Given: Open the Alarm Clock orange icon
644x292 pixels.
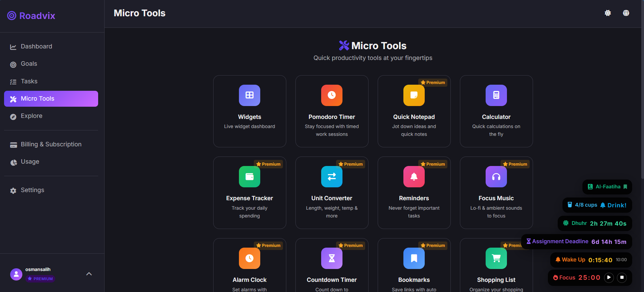Looking at the screenshot, I should click(249, 258).
